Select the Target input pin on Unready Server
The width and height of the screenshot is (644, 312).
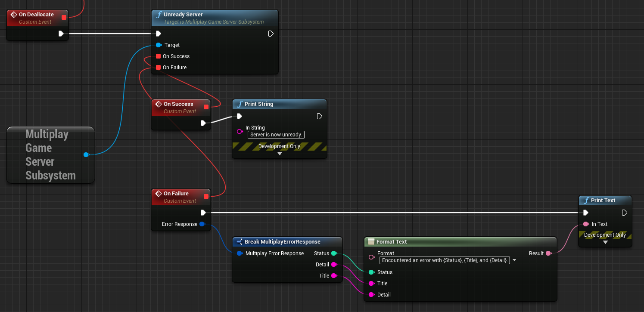click(x=159, y=45)
